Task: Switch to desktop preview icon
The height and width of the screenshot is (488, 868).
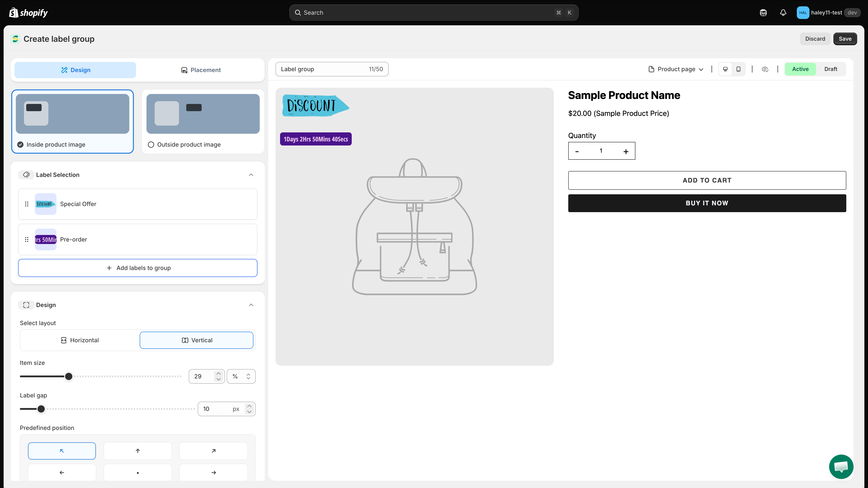Action: 725,69
